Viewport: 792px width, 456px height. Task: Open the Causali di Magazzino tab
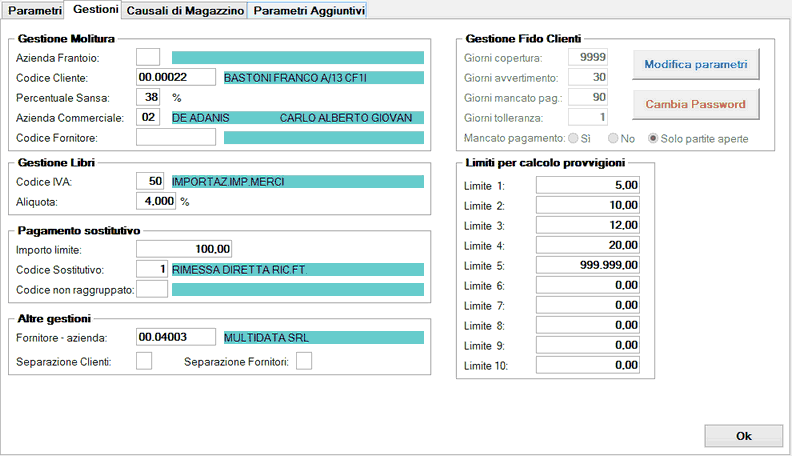(184, 11)
